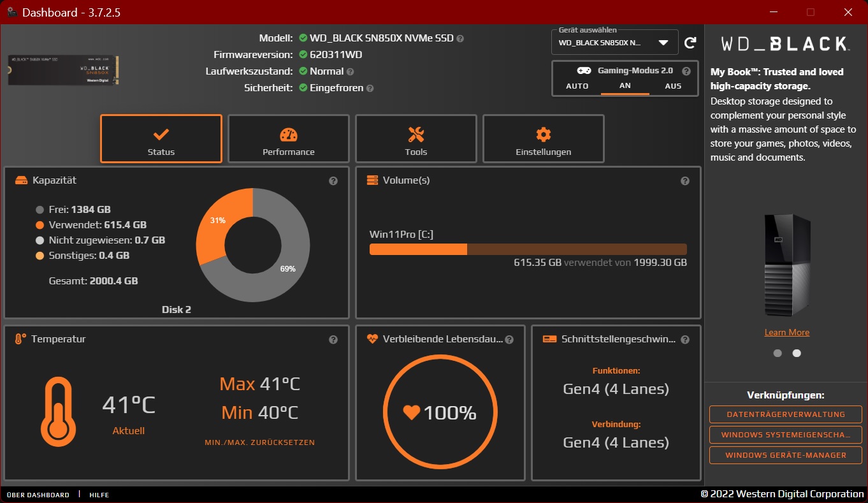Click the Learn More link

coord(787,332)
